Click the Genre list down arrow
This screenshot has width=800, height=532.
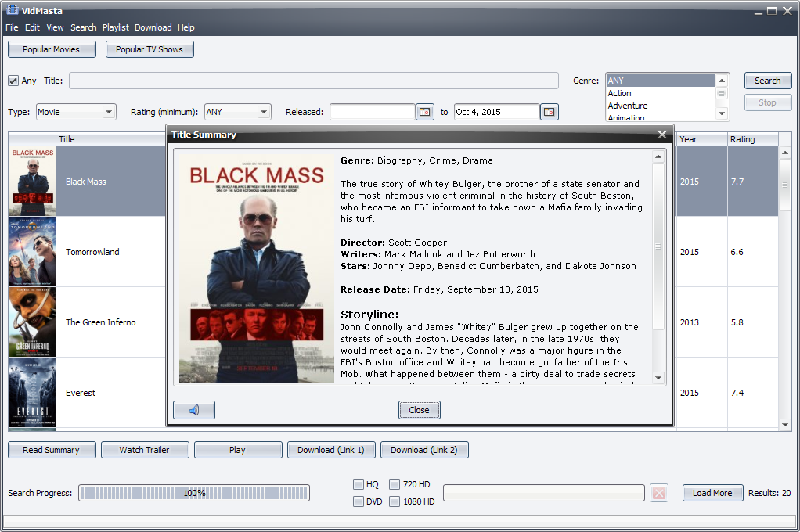722,113
